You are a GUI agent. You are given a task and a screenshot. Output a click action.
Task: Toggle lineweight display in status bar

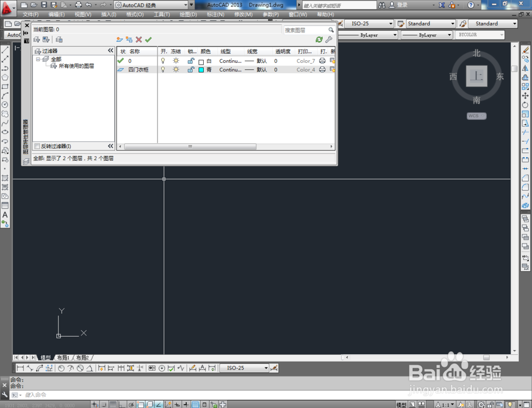click(186, 405)
